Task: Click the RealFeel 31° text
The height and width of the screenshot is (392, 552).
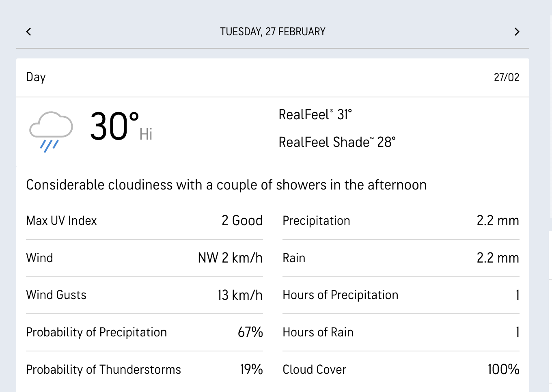Action: click(315, 115)
